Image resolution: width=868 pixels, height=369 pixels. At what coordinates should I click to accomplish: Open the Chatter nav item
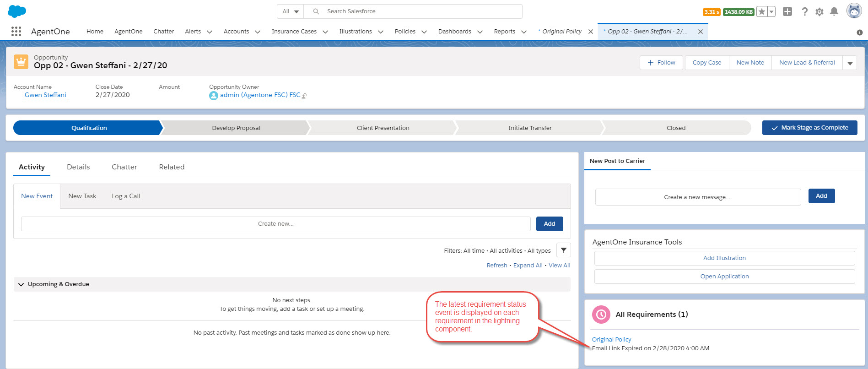(x=164, y=32)
